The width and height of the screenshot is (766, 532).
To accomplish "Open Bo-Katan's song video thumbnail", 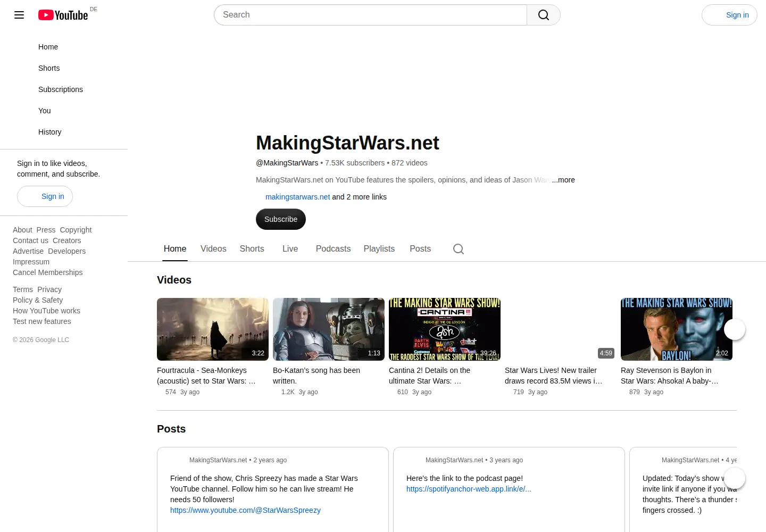I will tap(329, 329).
